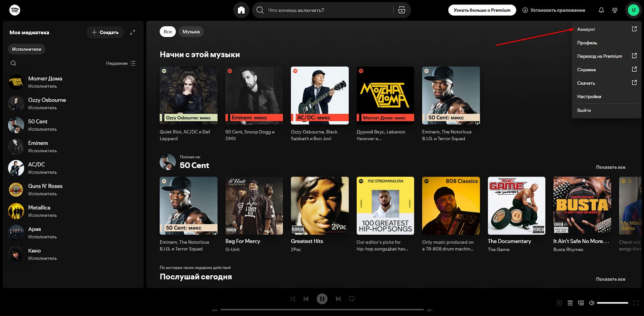The height and width of the screenshot is (316, 644).
Task: Open the Browse icon in search bar
Action: (x=401, y=10)
